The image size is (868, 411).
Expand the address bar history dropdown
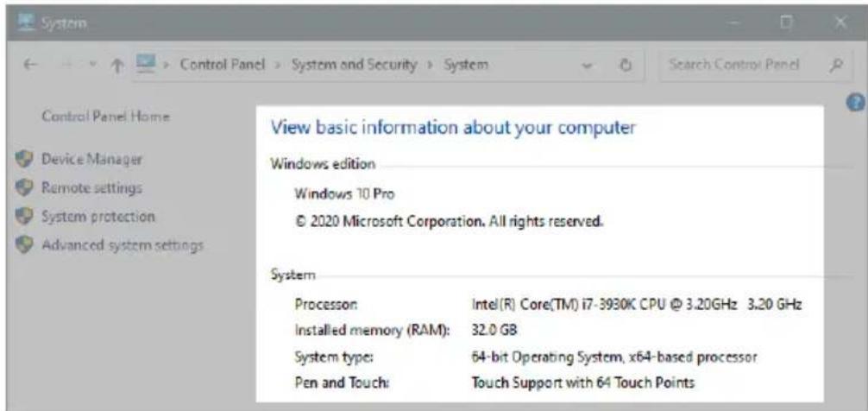(588, 66)
